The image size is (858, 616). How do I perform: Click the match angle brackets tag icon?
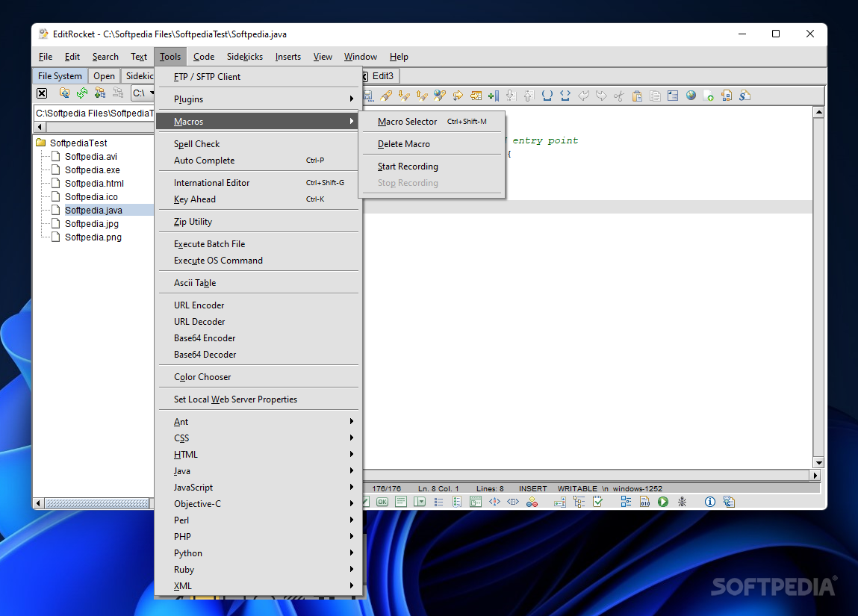point(565,96)
